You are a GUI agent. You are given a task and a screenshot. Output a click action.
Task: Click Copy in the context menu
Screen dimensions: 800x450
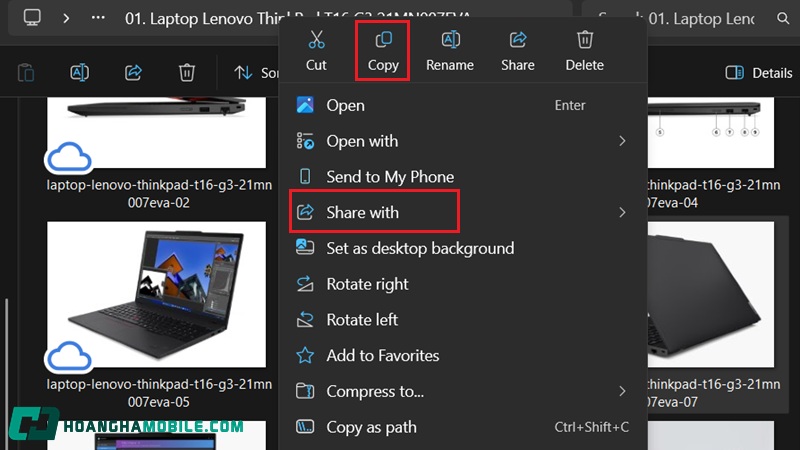383,51
